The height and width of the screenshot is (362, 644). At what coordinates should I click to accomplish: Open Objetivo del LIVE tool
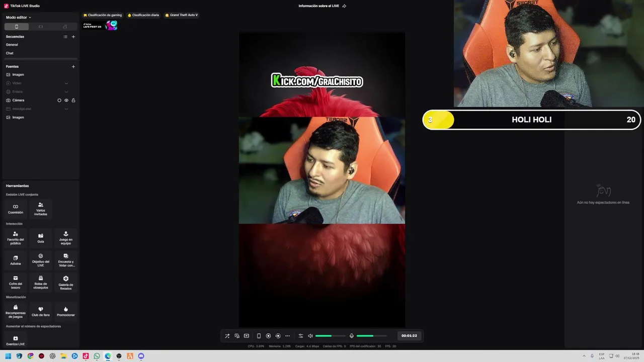point(41,260)
